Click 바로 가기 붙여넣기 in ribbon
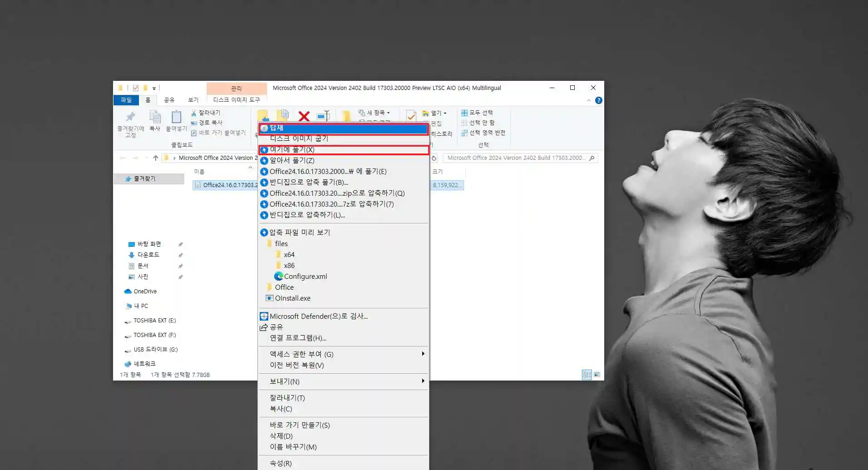This screenshot has height=470, width=868. (218, 133)
